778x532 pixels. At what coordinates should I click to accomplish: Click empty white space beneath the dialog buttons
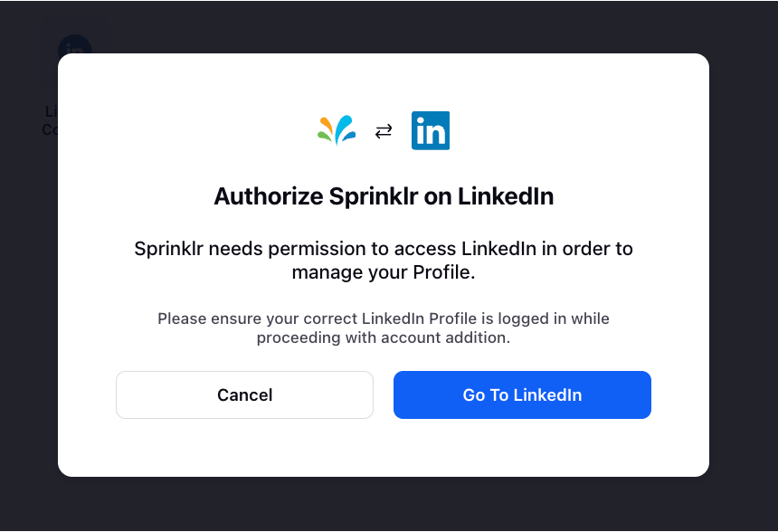click(x=384, y=448)
